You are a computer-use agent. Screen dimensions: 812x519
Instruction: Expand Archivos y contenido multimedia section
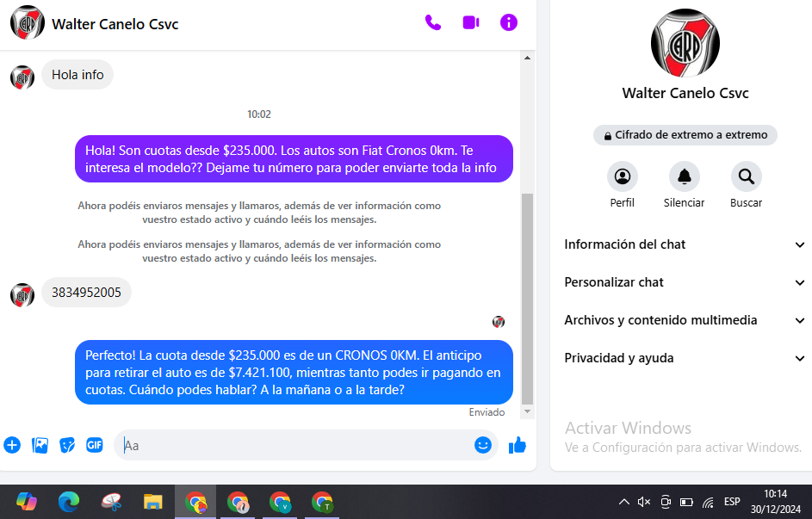click(x=685, y=320)
